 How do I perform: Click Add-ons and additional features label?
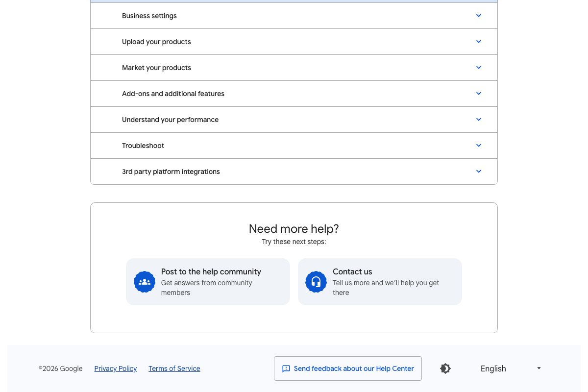(x=173, y=94)
